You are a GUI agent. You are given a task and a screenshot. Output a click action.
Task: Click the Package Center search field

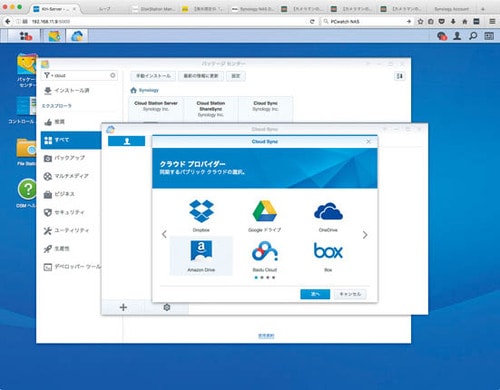pyautogui.click(x=79, y=76)
